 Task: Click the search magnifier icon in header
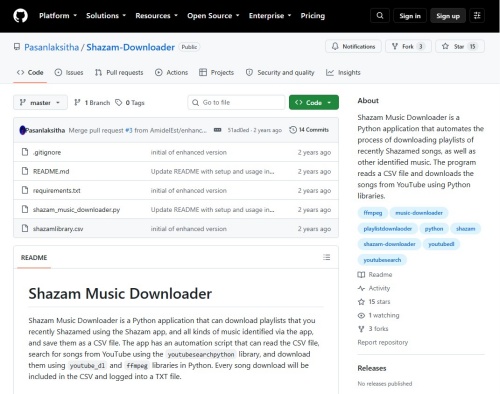pos(380,16)
